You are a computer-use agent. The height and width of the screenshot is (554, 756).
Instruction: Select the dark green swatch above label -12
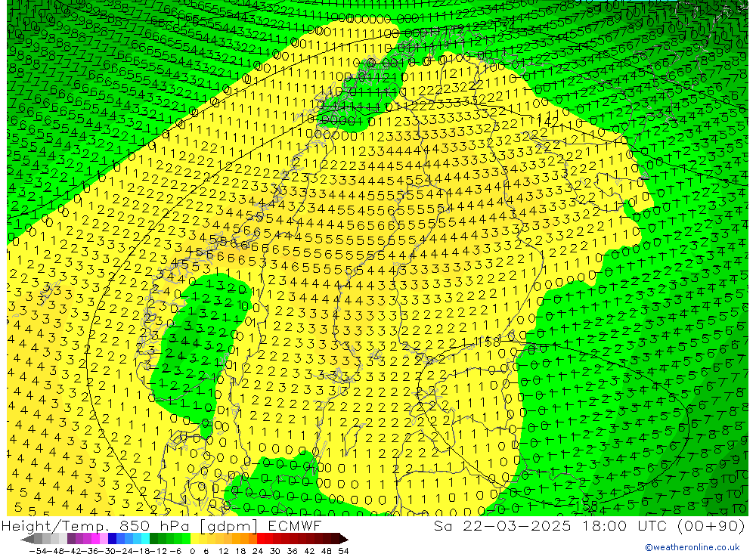point(153,539)
